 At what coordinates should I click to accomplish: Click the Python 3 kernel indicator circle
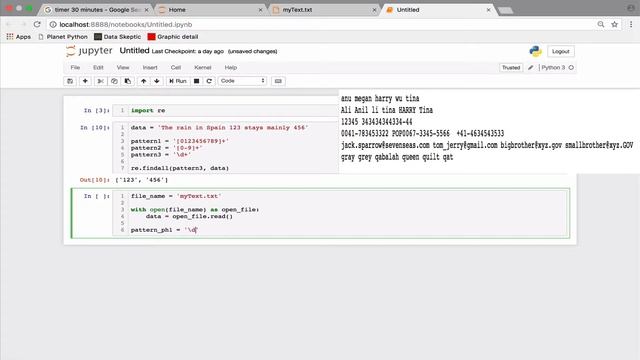[x=571, y=67]
